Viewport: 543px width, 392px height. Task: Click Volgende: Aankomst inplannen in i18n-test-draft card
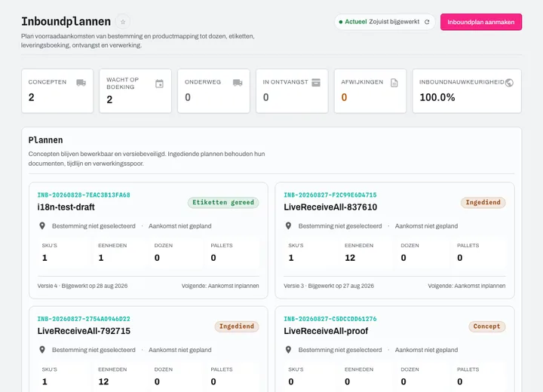click(x=220, y=286)
